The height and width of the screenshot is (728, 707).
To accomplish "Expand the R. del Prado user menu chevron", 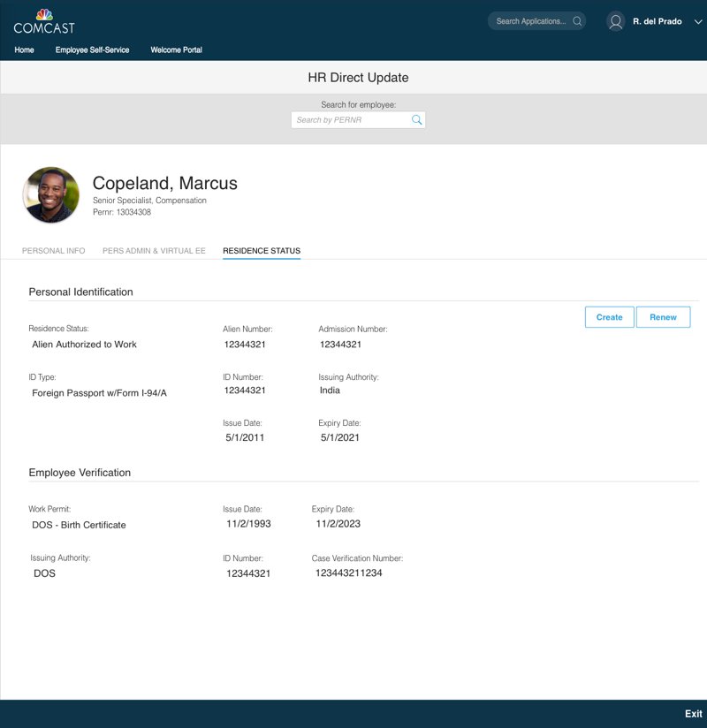I will click(x=697, y=21).
